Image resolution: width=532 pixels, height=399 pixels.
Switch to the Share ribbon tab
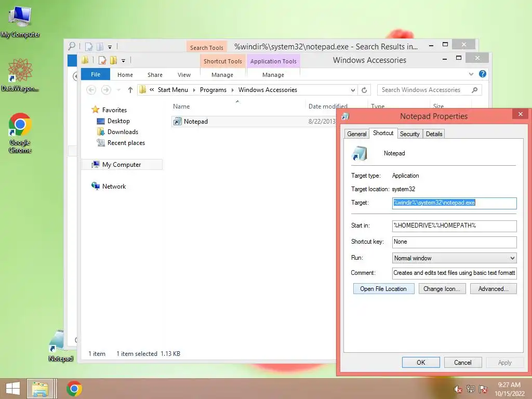coord(155,75)
